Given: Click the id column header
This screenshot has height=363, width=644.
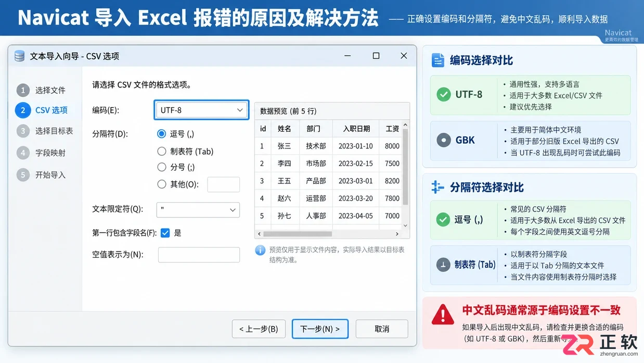Looking at the screenshot, I should click(x=263, y=129).
